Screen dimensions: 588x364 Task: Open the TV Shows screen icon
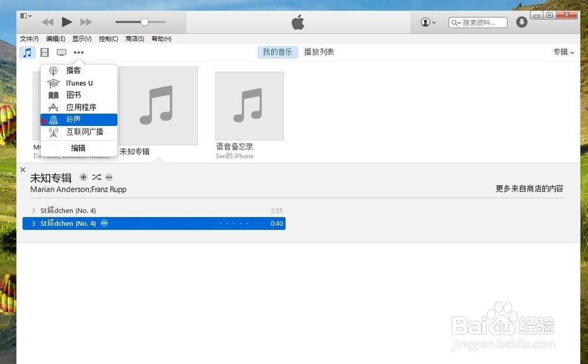tap(62, 52)
